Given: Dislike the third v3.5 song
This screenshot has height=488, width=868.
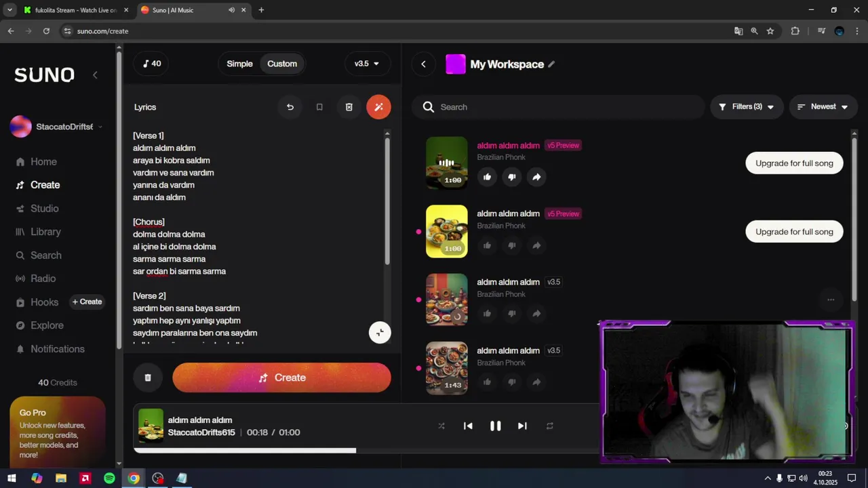Looking at the screenshot, I should coord(512,314).
